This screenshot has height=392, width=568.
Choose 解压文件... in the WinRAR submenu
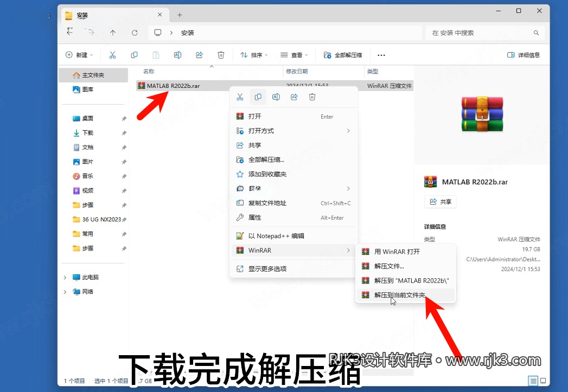tap(406, 266)
